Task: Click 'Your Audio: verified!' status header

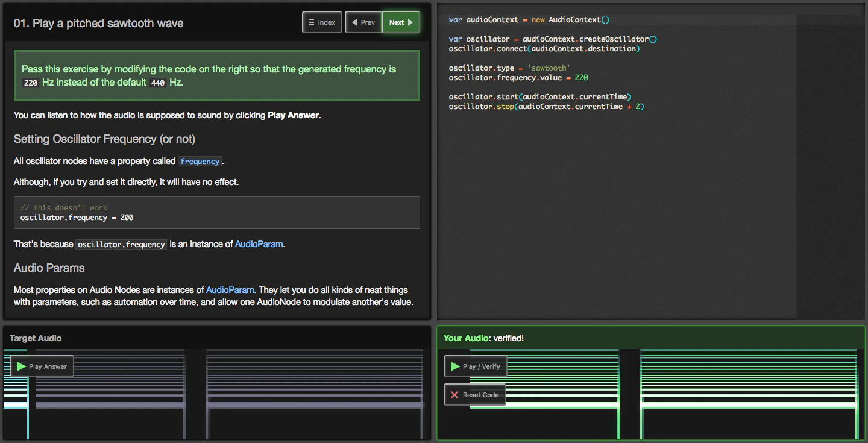Action: click(651, 338)
